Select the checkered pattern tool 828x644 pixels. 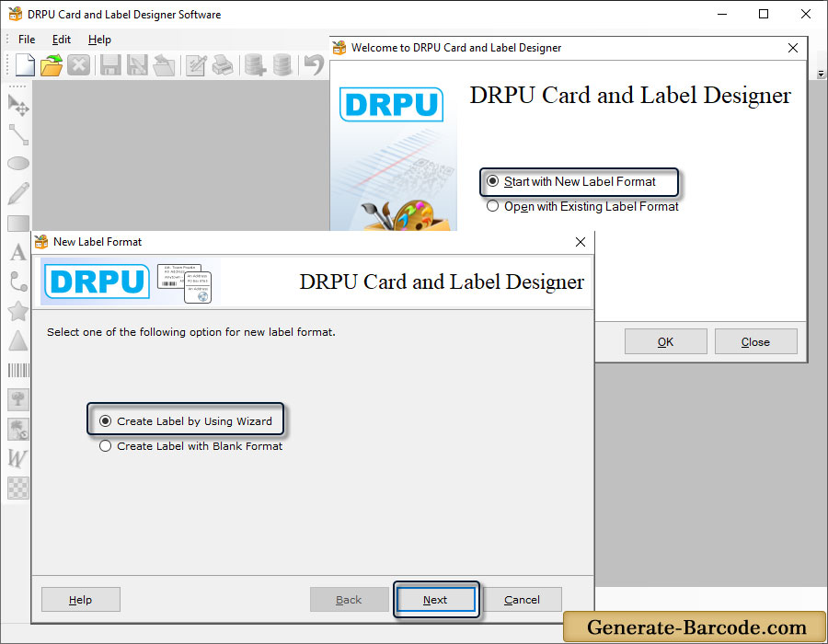(x=18, y=488)
